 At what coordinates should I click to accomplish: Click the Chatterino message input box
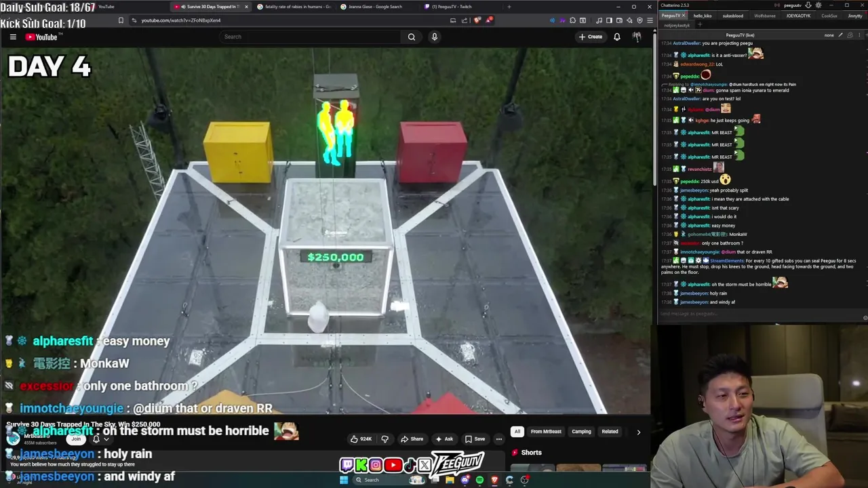point(759,314)
